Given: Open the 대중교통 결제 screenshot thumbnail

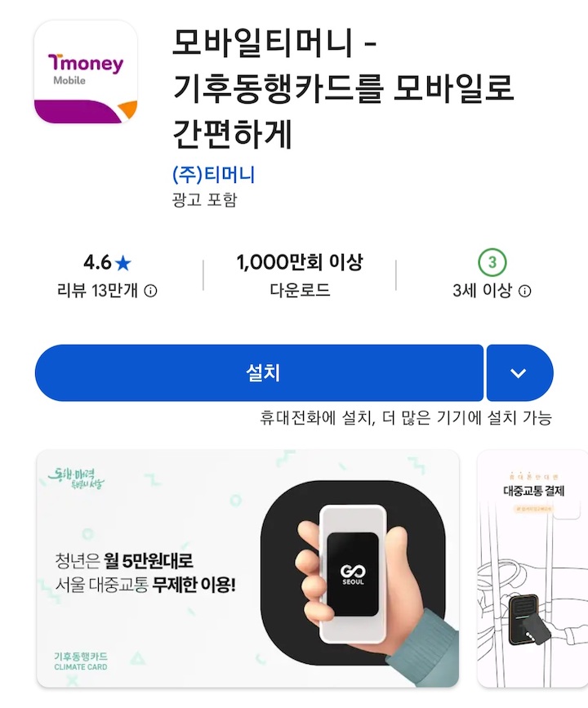Looking at the screenshot, I should [533, 568].
